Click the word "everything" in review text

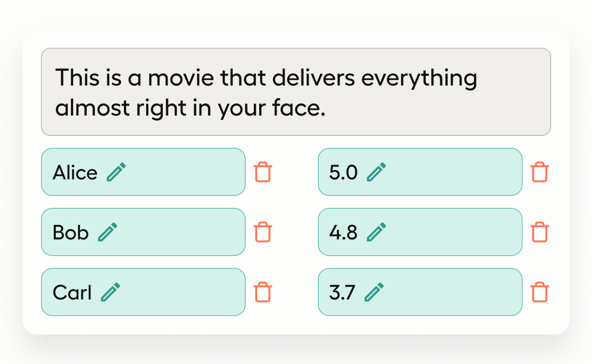[419, 78]
